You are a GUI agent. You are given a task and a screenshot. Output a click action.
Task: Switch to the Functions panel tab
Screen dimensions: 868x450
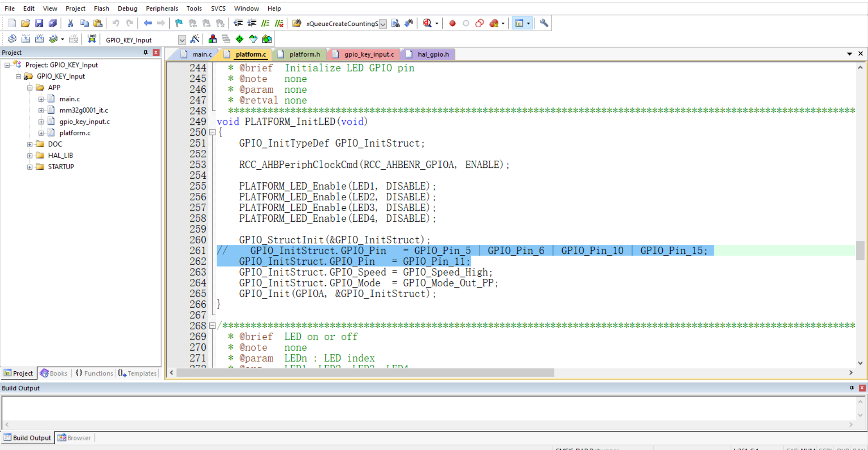click(94, 373)
